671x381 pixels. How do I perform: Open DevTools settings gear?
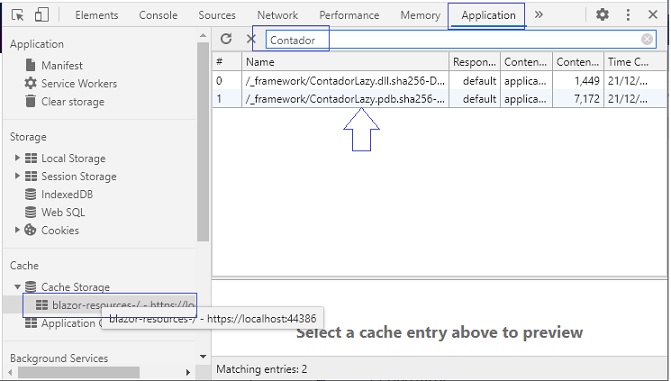(602, 15)
